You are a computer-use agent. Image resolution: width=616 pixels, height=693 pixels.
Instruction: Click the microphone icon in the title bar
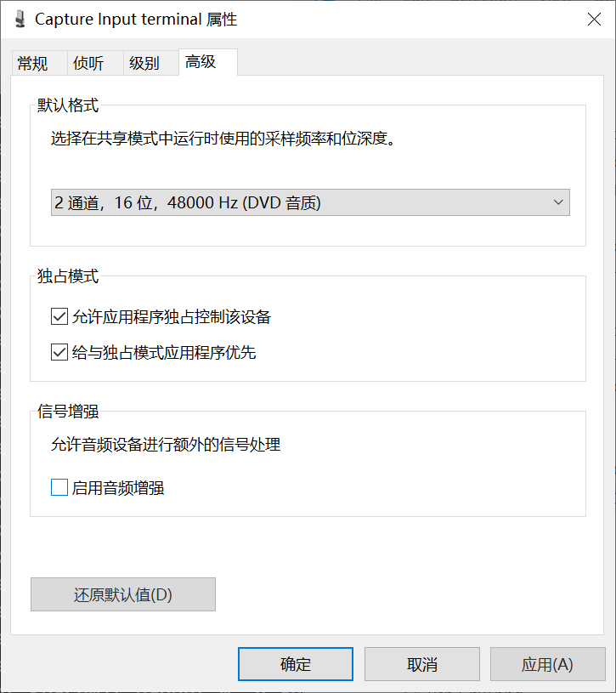click(19, 19)
